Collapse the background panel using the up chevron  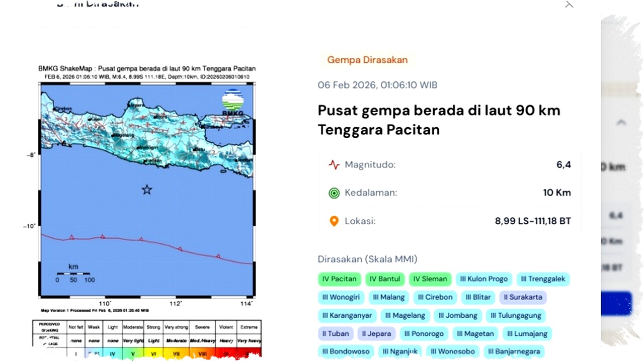(x=621, y=122)
